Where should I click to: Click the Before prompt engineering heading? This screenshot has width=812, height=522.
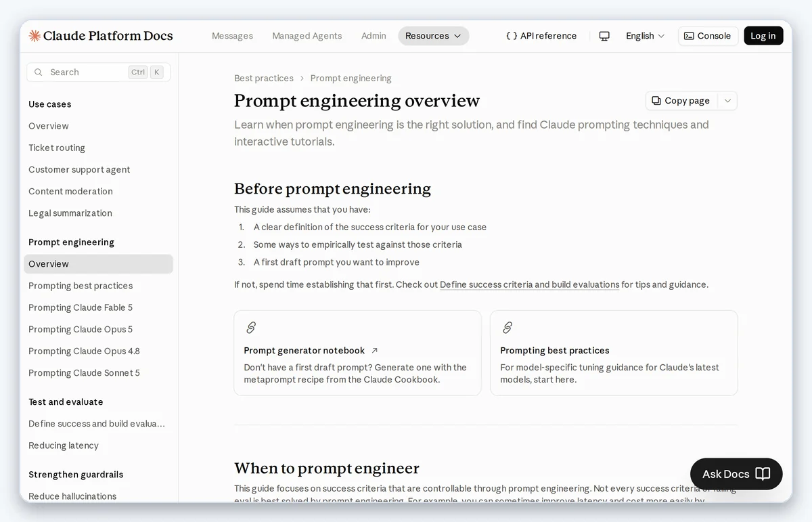(332, 189)
